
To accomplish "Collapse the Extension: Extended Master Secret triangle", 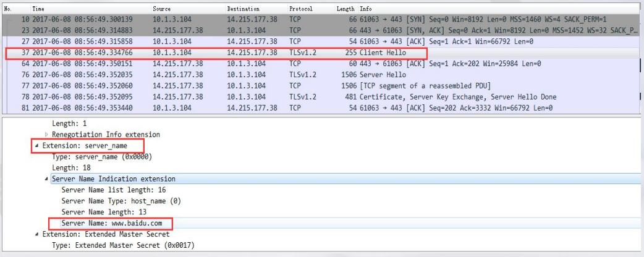I will click(37, 234).
